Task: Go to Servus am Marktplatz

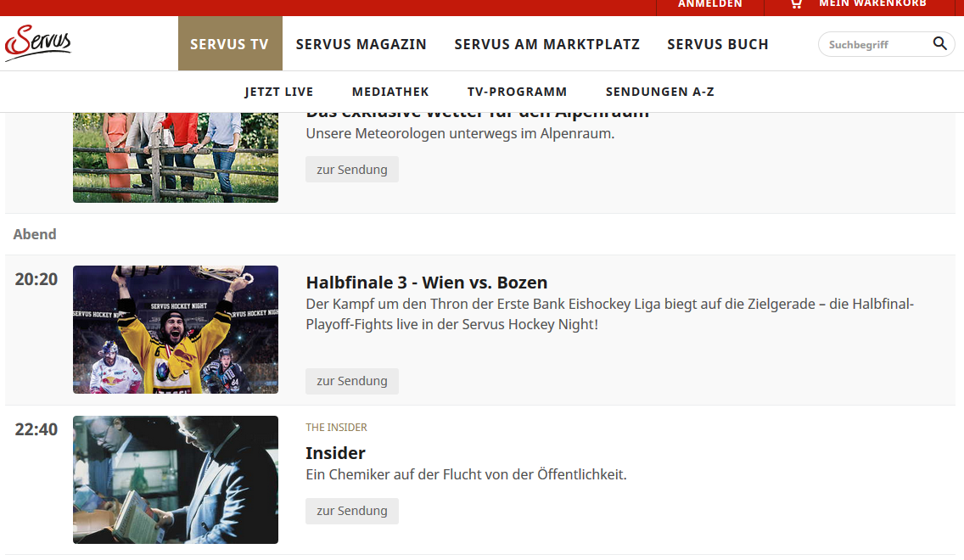Action: tap(546, 44)
